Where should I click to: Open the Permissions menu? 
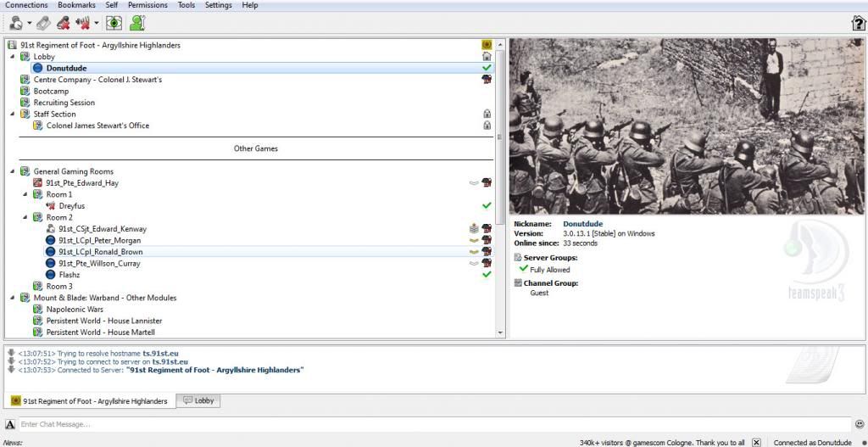pos(147,5)
